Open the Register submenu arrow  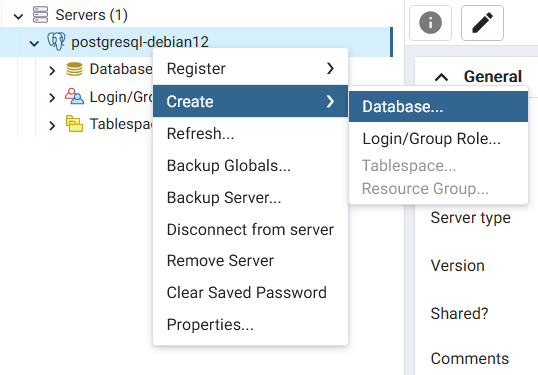click(x=330, y=68)
